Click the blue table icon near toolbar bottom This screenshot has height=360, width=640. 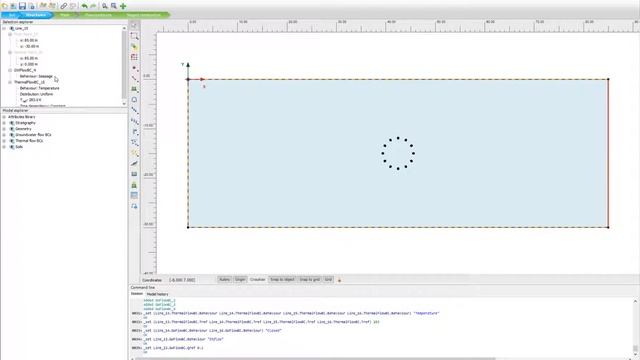pyautogui.click(x=134, y=196)
